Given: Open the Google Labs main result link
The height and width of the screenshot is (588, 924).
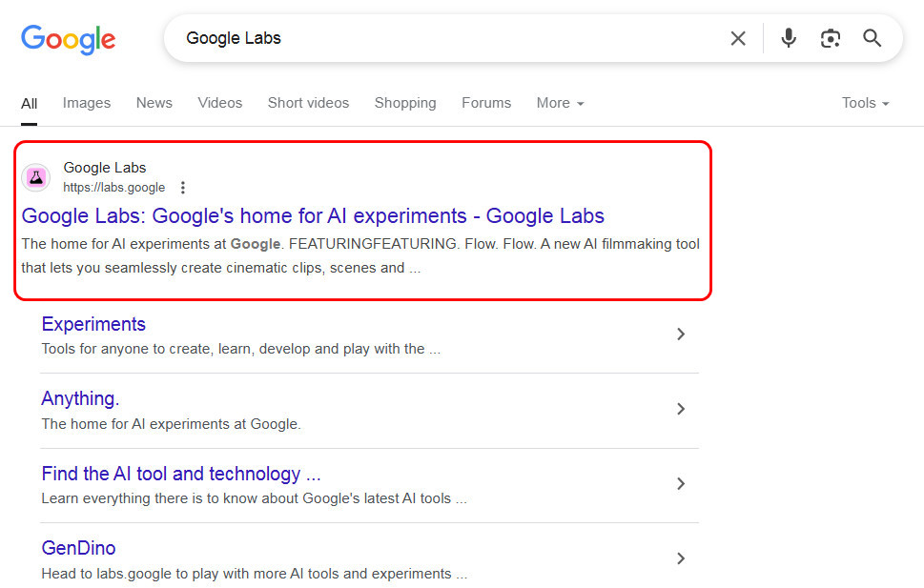Looking at the screenshot, I should [313, 216].
